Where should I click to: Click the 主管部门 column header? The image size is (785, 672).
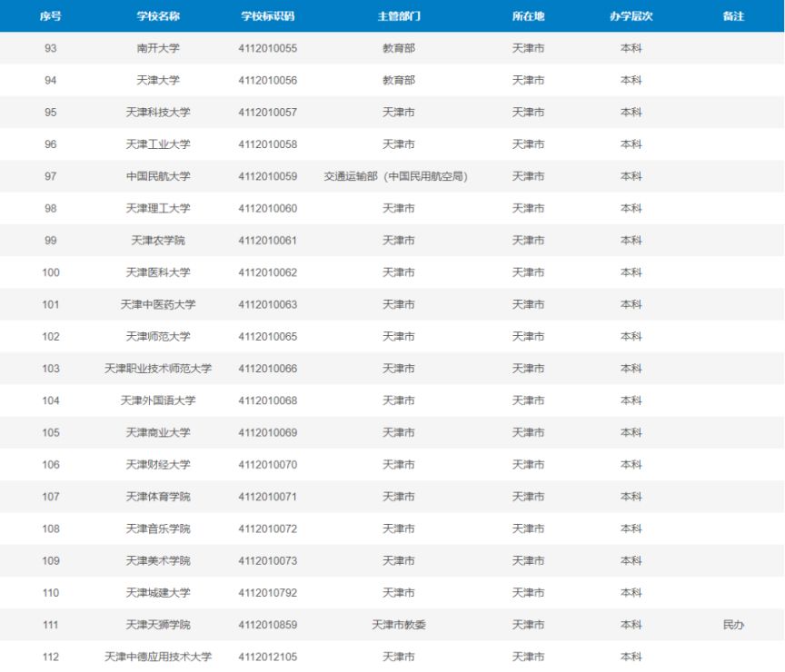(x=399, y=16)
